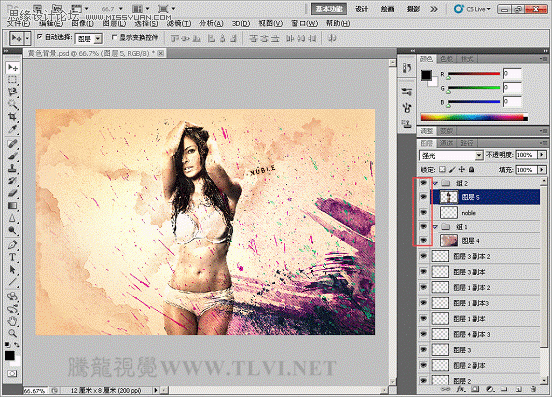Open the 文件 menu
This screenshot has height=397, width=552.
[x=18, y=23]
